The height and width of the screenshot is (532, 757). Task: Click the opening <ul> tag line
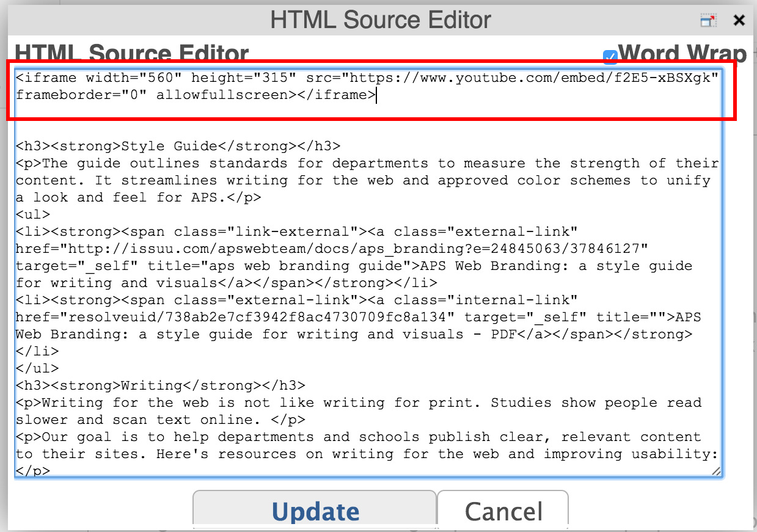(x=33, y=214)
